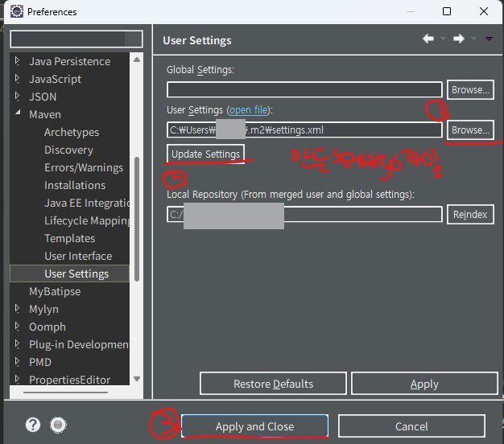The height and width of the screenshot is (444, 504).
Task: Select the Oomph label
Action: pyautogui.click(x=48, y=327)
